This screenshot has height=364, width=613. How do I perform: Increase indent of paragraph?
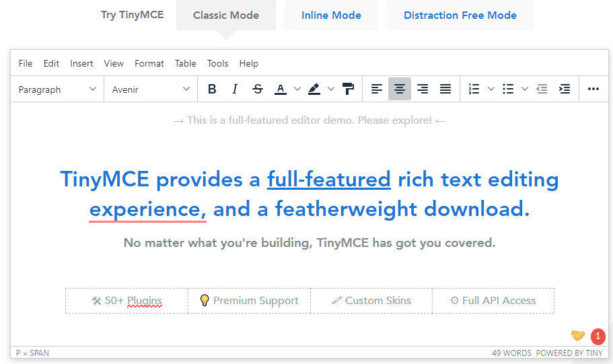click(x=565, y=89)
